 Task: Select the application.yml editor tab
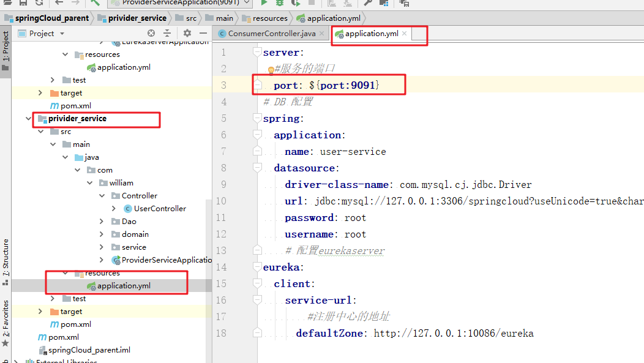coord(371,34)
